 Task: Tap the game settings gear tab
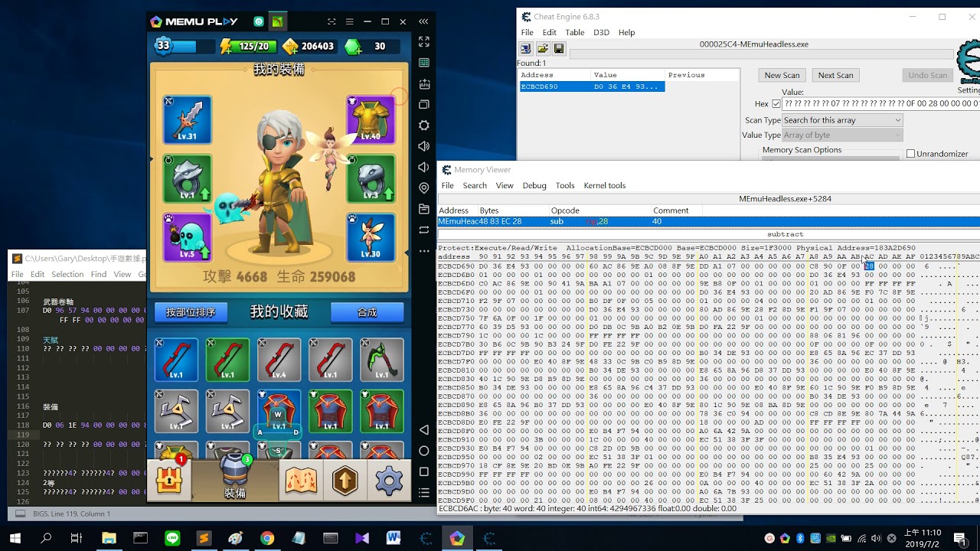[389, 481]
